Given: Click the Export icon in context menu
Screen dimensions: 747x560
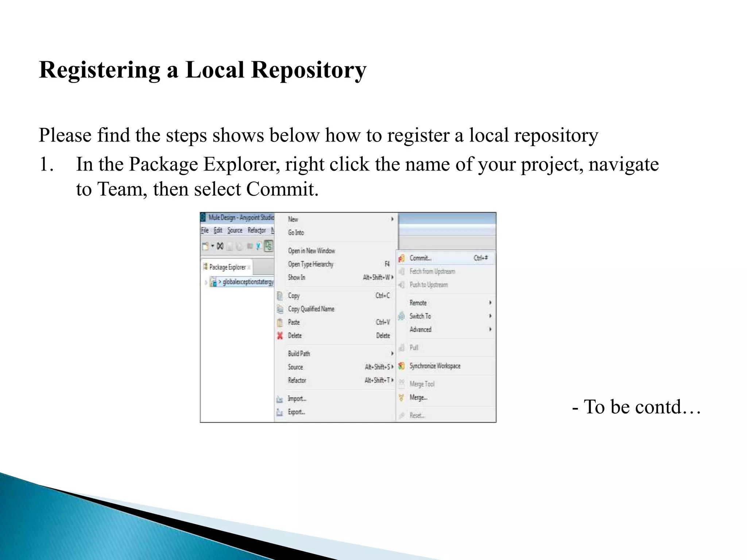Looking at the screenshot, I should (280, 412).
